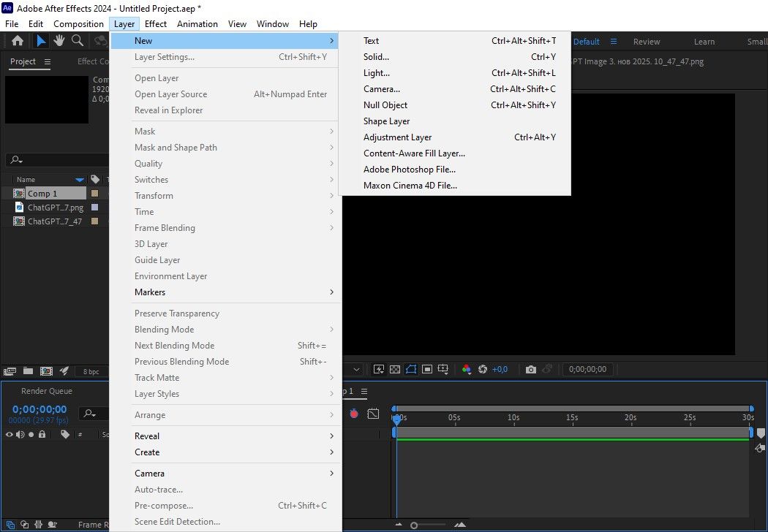Select the Hand tool
768x532 pixels.
[59, 42]
